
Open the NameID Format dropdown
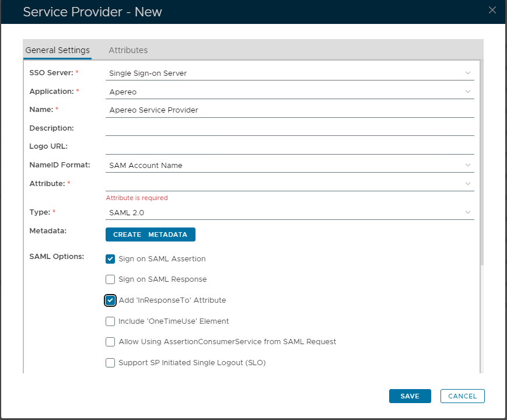click(x=289, y=165)
